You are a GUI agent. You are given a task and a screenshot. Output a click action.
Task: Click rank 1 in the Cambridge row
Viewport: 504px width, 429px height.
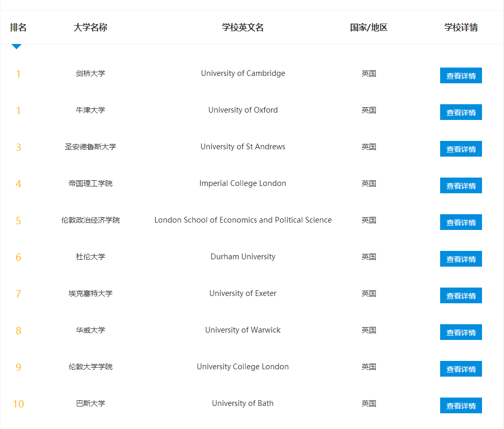click(x=18, y=74)
